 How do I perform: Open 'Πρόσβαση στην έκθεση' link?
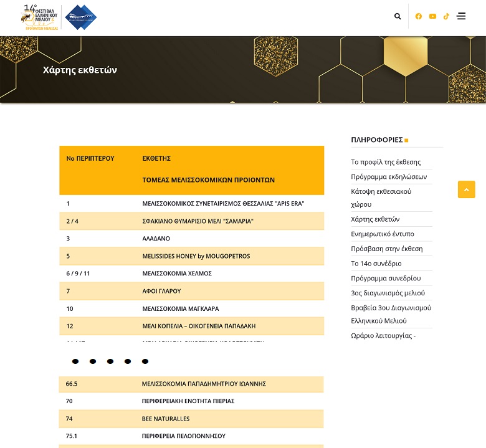click(386, 249)
